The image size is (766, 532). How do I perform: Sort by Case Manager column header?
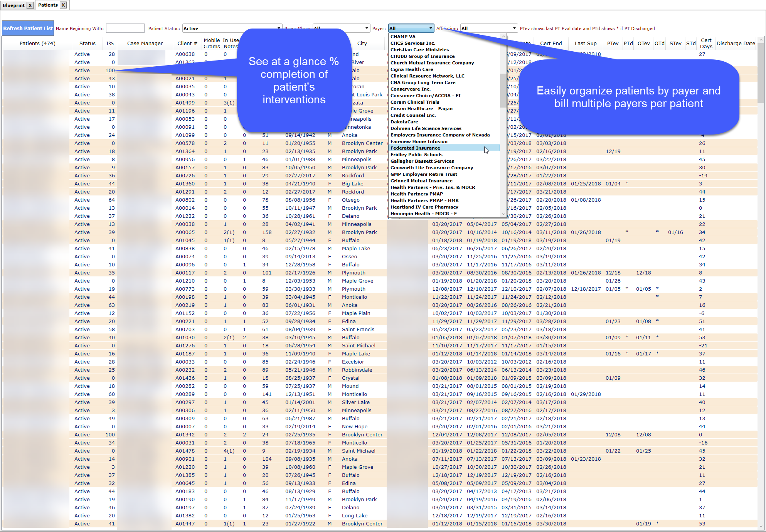(x=145, y=43)
